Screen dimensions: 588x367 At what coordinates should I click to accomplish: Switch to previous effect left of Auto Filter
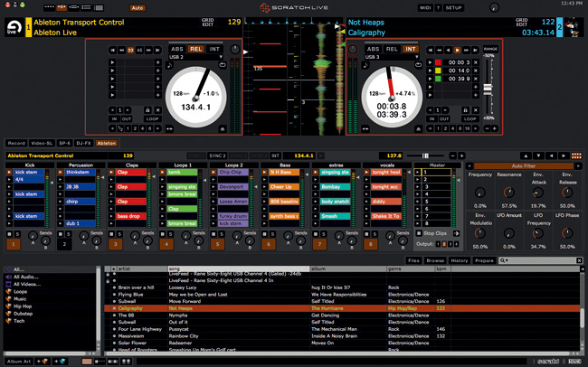coord(469,166)
